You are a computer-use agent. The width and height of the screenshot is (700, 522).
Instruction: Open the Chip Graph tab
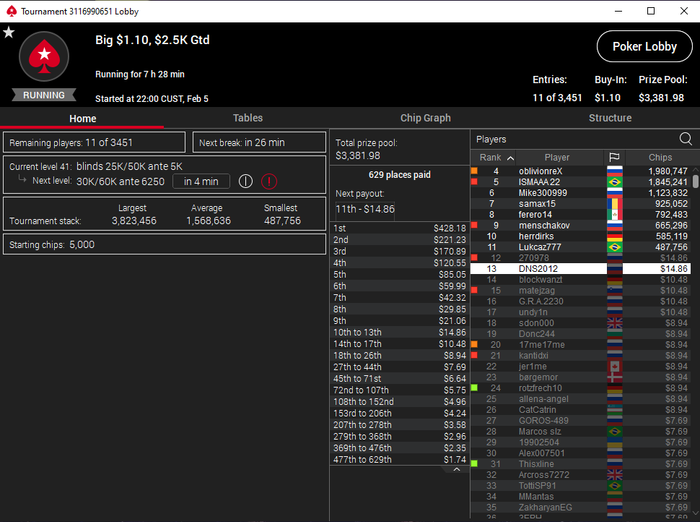[x=425, y=118]
